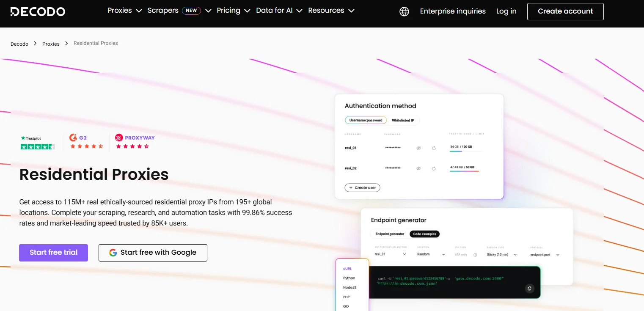Click the Trustpilot green stars
This screenshot has height=311, width=644.
point(38,147)
